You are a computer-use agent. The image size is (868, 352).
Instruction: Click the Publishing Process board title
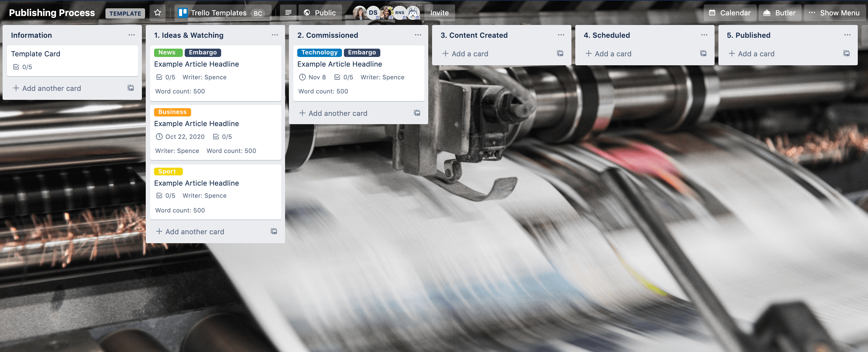52,13
